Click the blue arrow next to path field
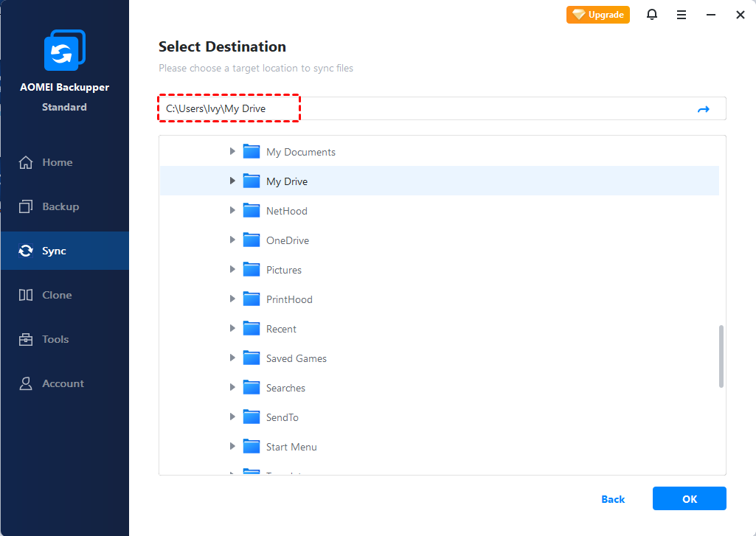 pyautogui.click(x=703, y=109)
